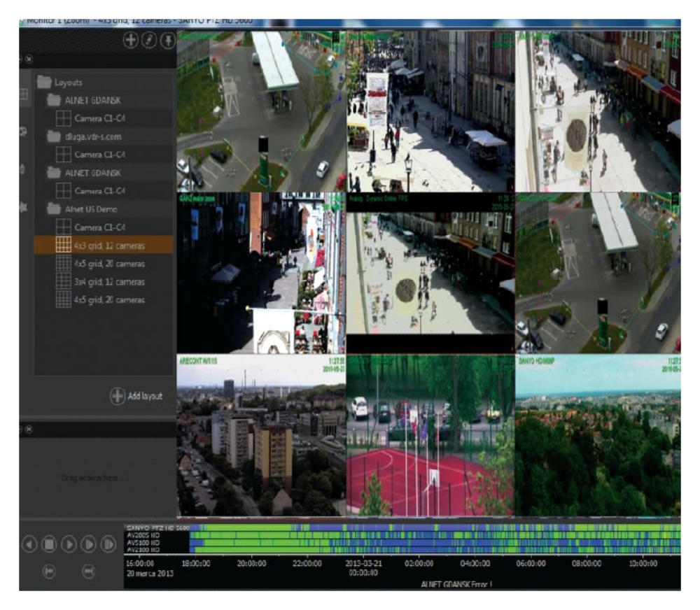
Task: Jump to previous recording with skip-back icon
Action: pos(50,572)
